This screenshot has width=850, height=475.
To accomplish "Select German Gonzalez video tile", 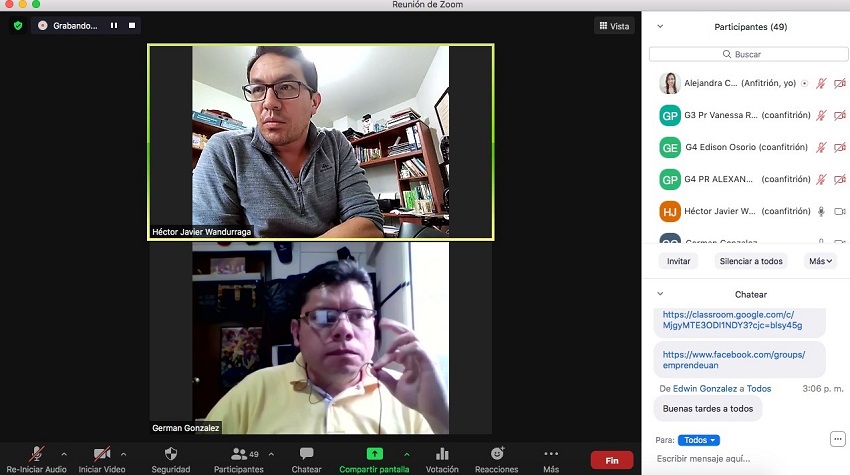I will pyautogui.click(x=320, y=338).
